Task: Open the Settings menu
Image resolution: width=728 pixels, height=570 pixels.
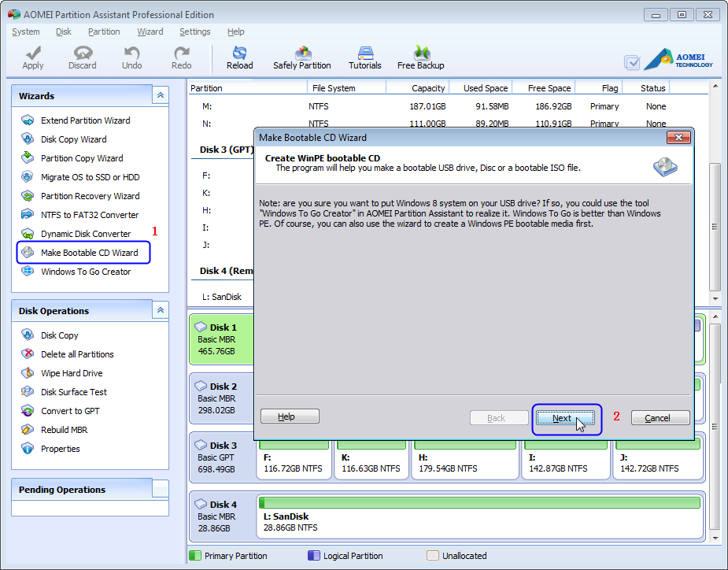Action: [x=194, y=31]
